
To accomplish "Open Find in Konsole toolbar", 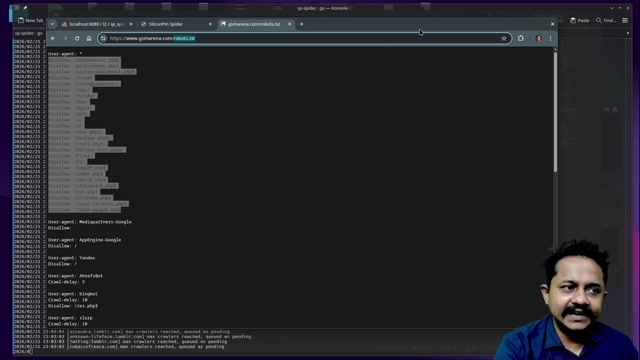I will (606, 20).
